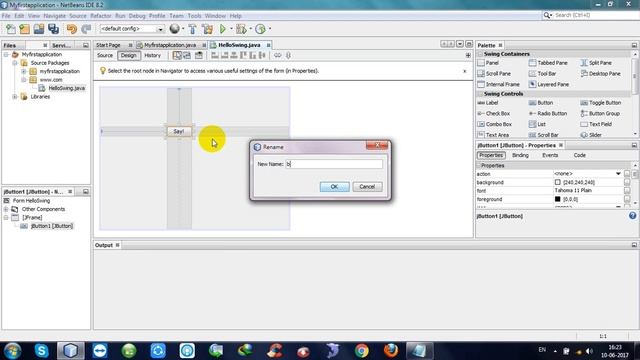Click Cancel in the Rename dialog
The image size is (640, 360).
(367, 187)
